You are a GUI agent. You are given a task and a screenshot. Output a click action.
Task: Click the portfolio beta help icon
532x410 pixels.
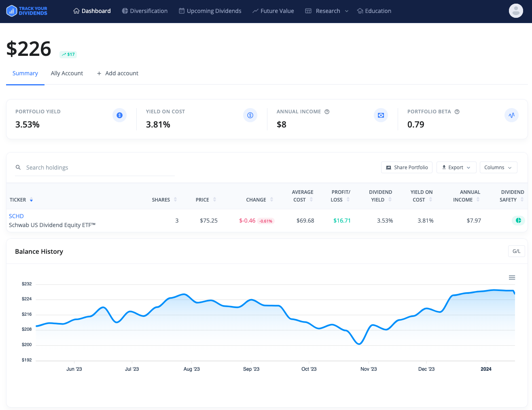[457, 112]
